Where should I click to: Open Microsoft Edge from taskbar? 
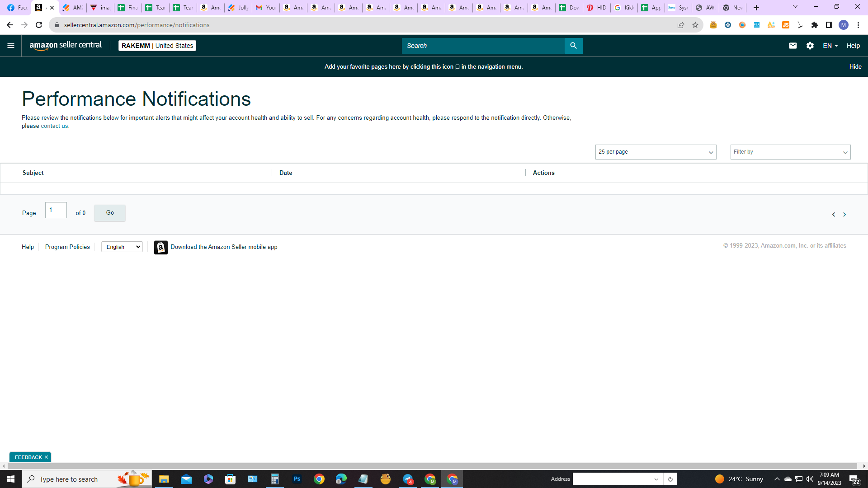pyautogui.click(x=341, y=479)
